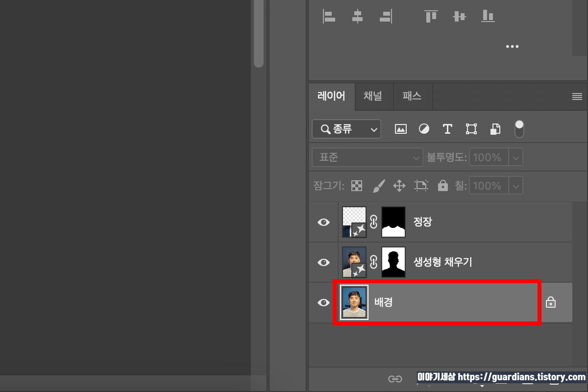Image resolution: width=588 pixels, height=392 pixels.
Task: Filter for smart objects
Action: [x=495, y=129]
